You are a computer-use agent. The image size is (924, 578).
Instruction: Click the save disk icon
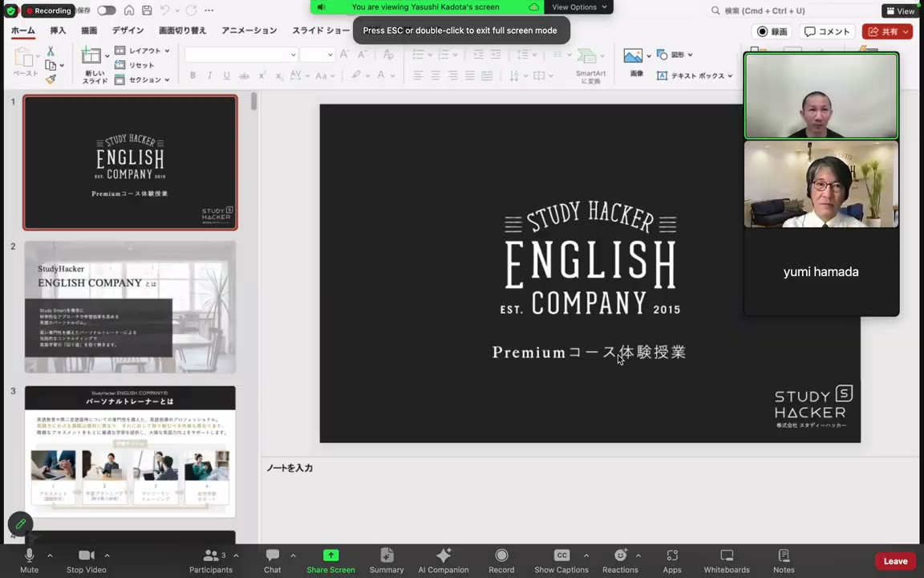tap(147, 10)
